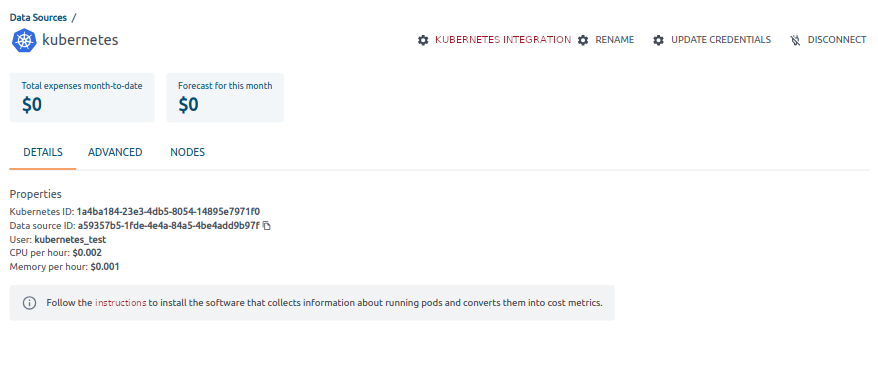Click the Kubernetes ID value text

(168, 212)
